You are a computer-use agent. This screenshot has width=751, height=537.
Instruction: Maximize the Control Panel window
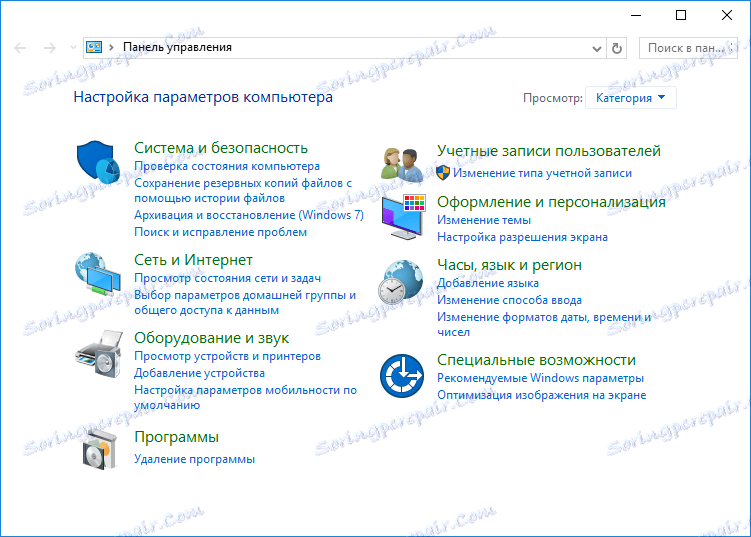coord(681,15)
